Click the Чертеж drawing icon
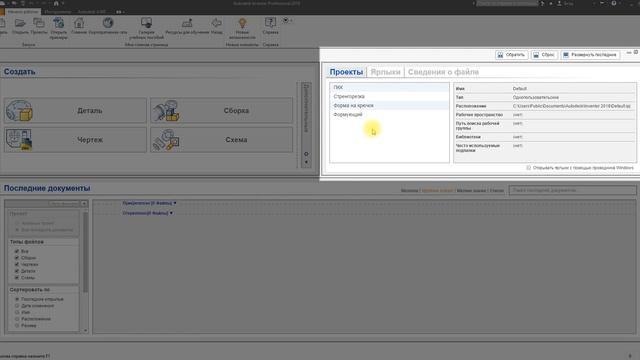Screen dimensions: 640x360 click(19, 140)
